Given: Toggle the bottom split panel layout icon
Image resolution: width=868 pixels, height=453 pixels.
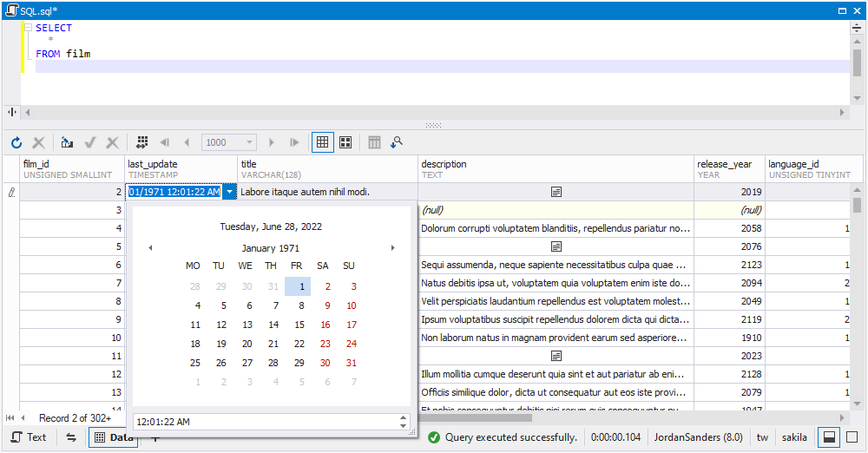Looking at the screenshot, I should pyautogui.click(x=829, y=437).
